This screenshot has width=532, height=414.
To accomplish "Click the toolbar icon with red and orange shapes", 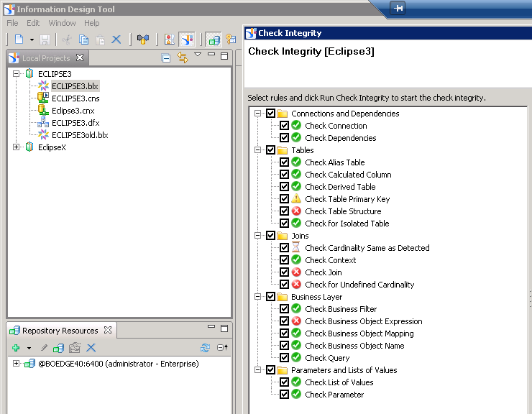I will tap(169, 40).
